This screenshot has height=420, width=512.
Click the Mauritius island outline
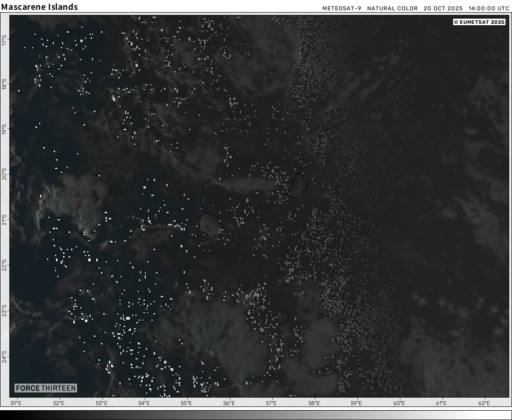click(297, 185)
